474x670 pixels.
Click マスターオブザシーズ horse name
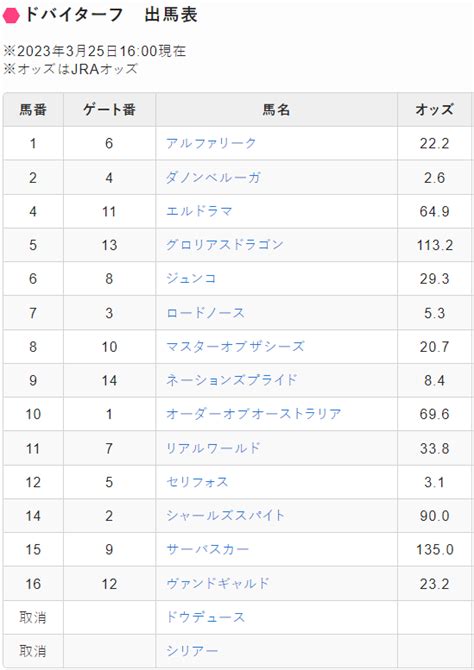235,347
